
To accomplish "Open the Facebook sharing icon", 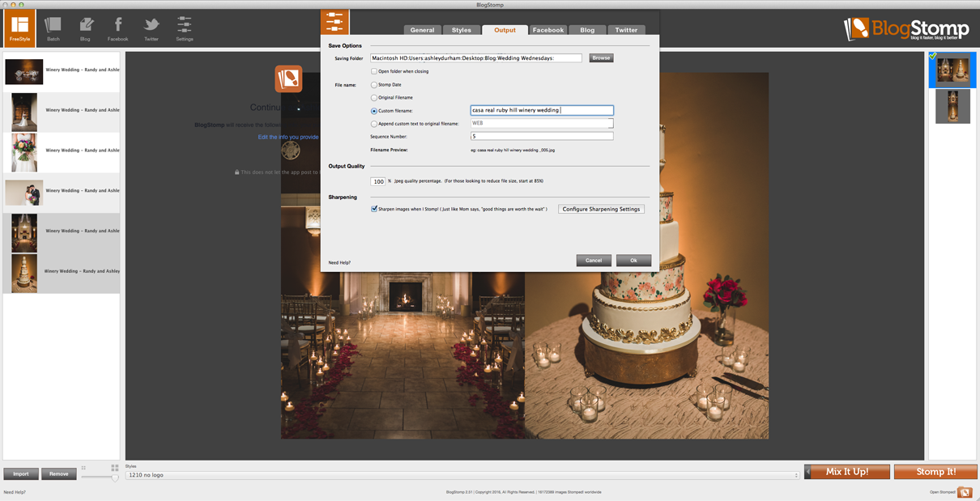I will tap(117, 27).
